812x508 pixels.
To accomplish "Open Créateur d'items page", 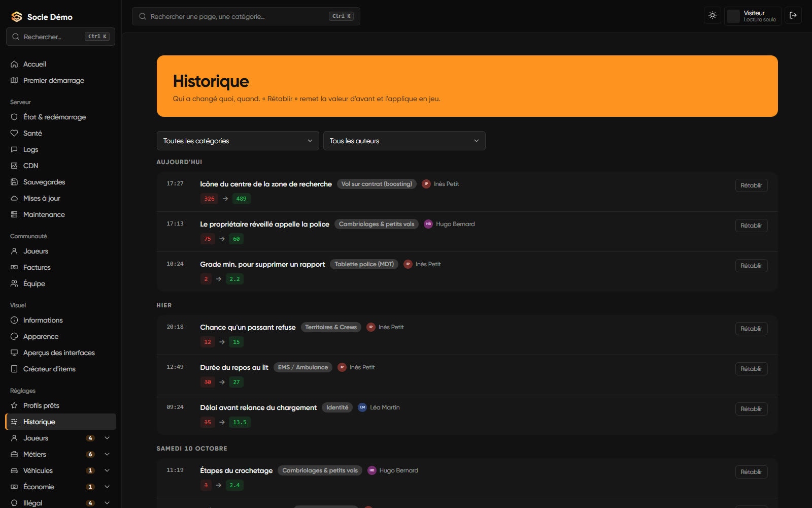I will coord(60,369).
